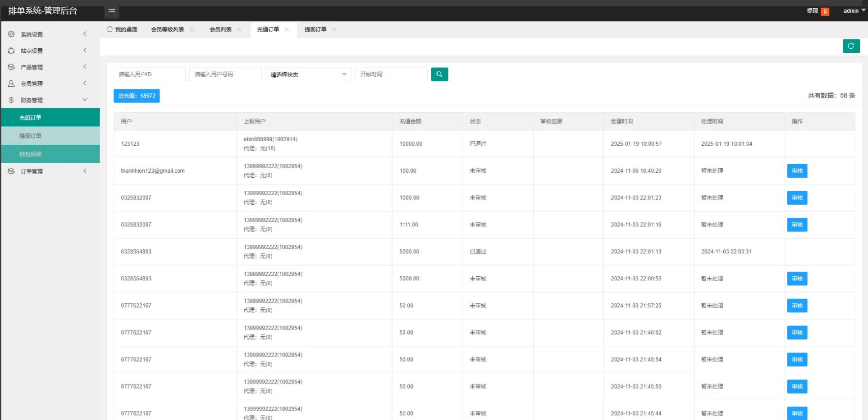This screenshot has height=420, width=868.
Task: Click the 请输入用户ID input field
Action: coord(149,74)
